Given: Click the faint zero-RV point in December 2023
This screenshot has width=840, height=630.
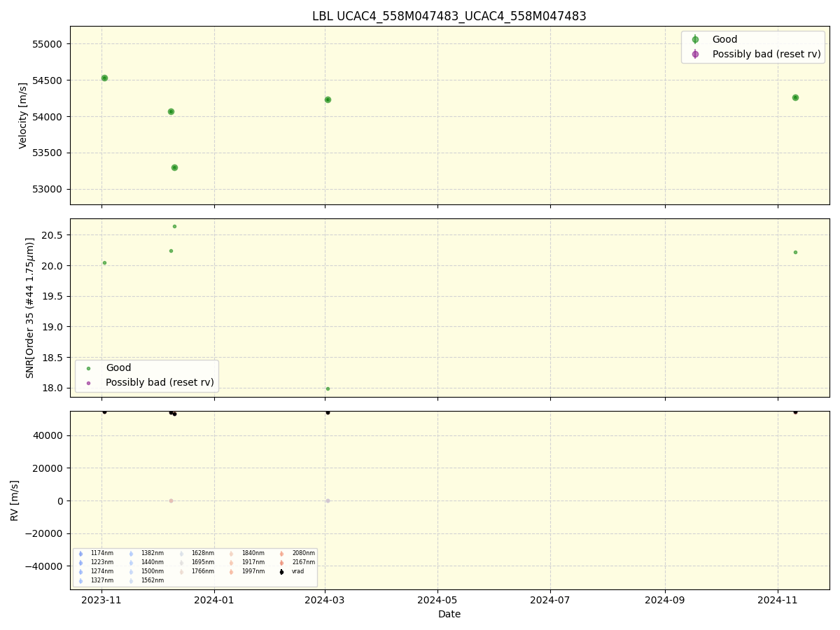Looking at the screenshot, I should click(171, 500).
